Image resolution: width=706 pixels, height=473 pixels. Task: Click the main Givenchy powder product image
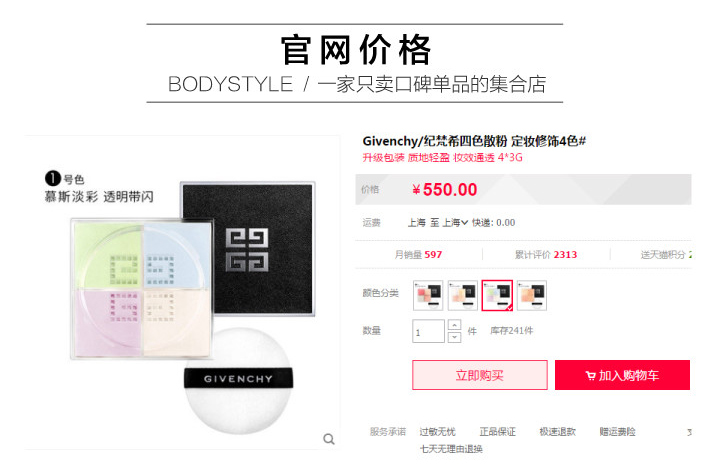[x=182, y=293]
